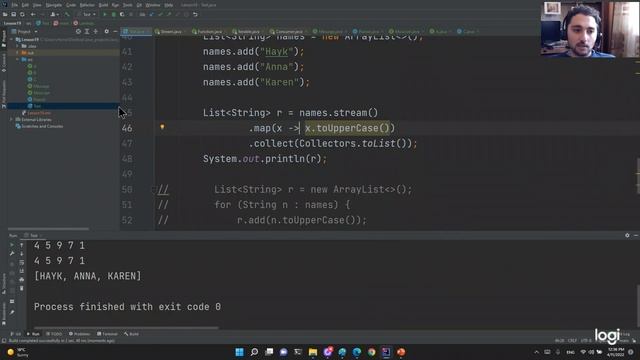The width and height of the screenshot is (640, 360).
Task: Open the View menu
Action: click(x=37, y=5)
